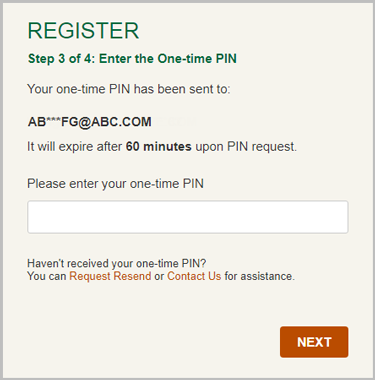Viewport: 375px width, 380px height.
Task: Click the NEXT button
Action: tap(314, 342)
